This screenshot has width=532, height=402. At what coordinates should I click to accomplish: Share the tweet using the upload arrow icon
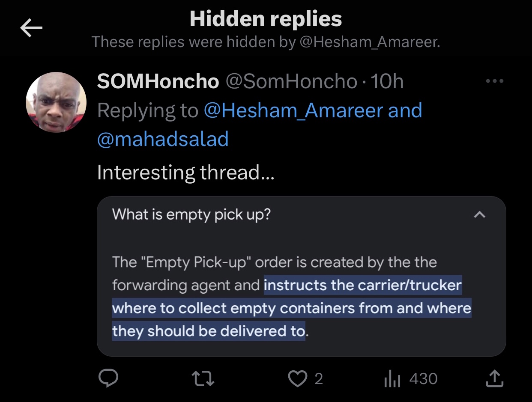(x=494, y=378)
